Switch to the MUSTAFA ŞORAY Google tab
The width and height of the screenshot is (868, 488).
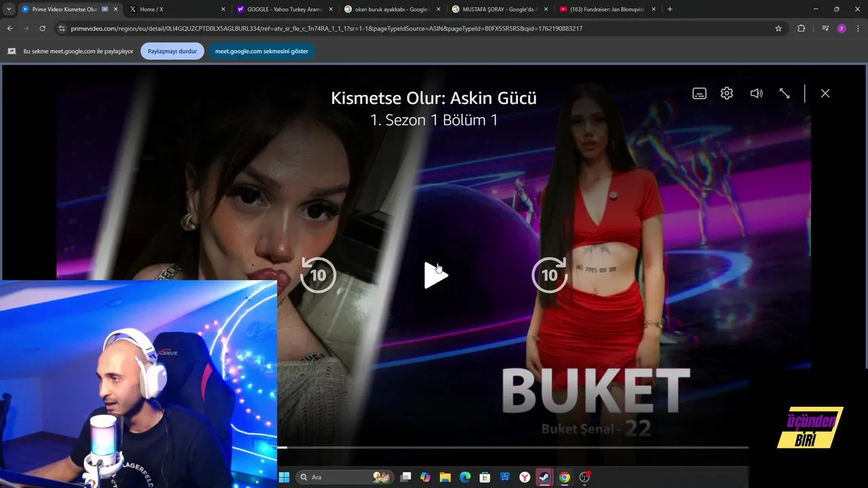coord(499,9)
